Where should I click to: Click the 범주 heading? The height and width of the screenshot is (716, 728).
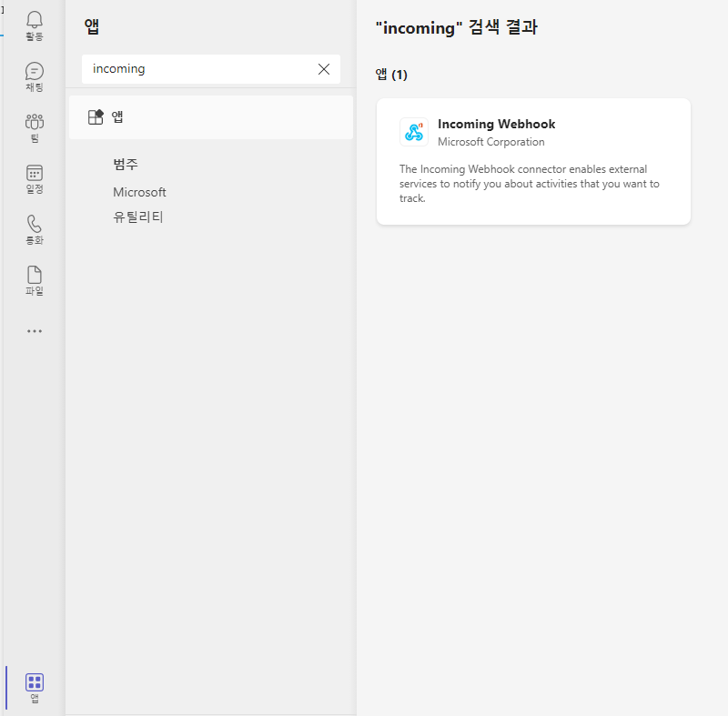126,165
